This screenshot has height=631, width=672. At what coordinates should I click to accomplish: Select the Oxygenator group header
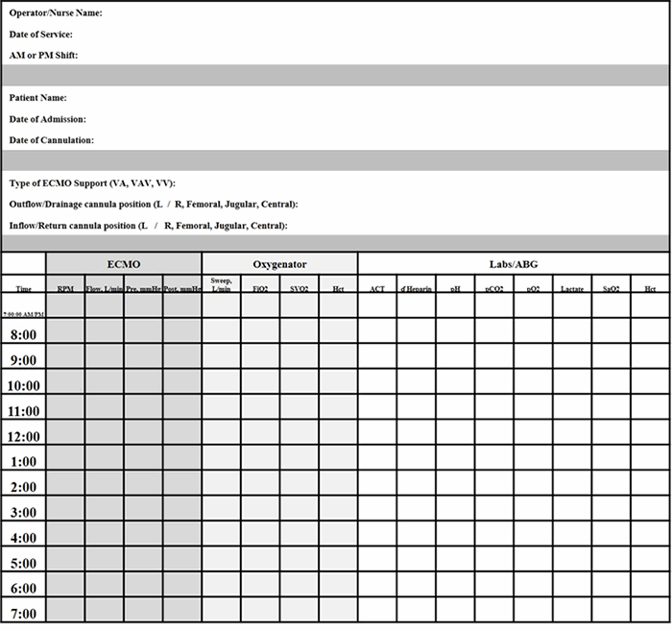coord(279,263)
